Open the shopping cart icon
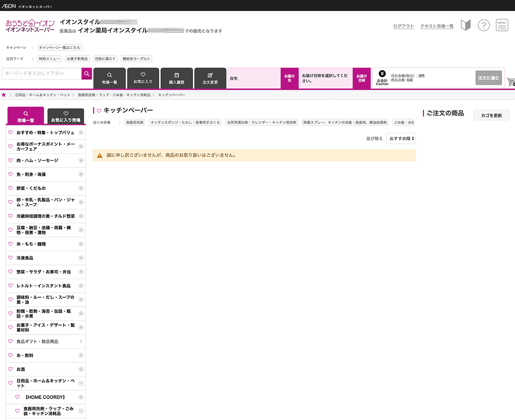Image resolution: width=515 pixels, height=420 pixels. (510, 81)
